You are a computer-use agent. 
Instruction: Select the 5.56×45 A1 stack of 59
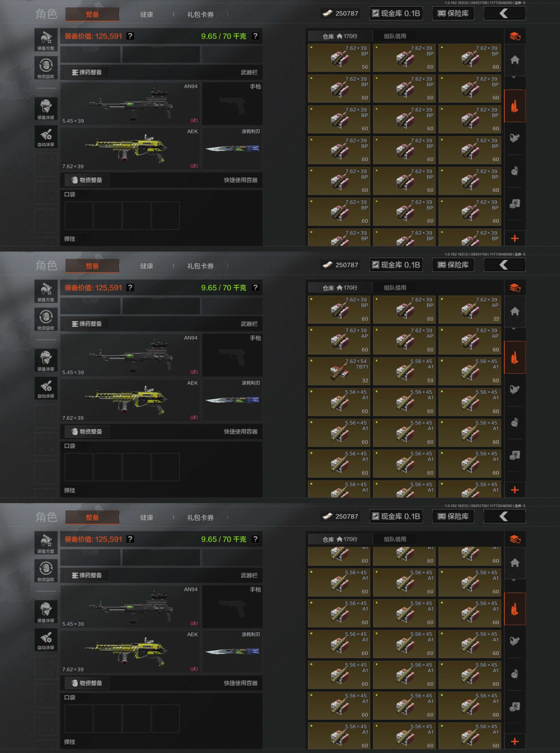click(x=404, y=371)
